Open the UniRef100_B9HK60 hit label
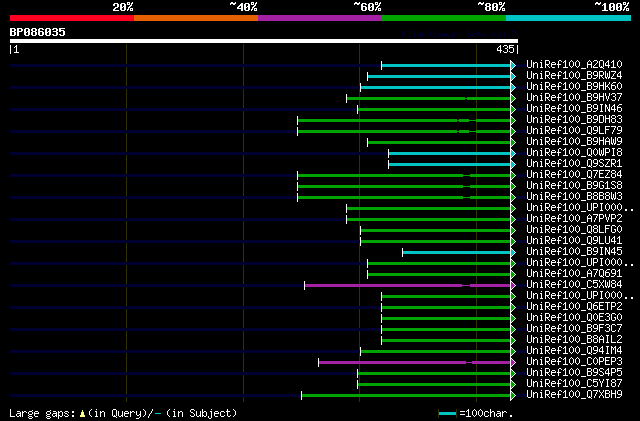This screenshot has height=421, width=640. pyautogui.click(x=574, y=87)
